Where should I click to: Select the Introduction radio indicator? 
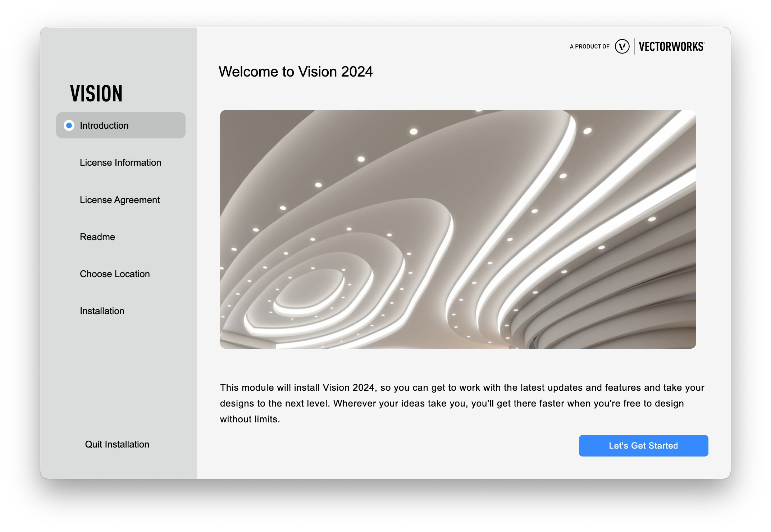coord(69,125)
